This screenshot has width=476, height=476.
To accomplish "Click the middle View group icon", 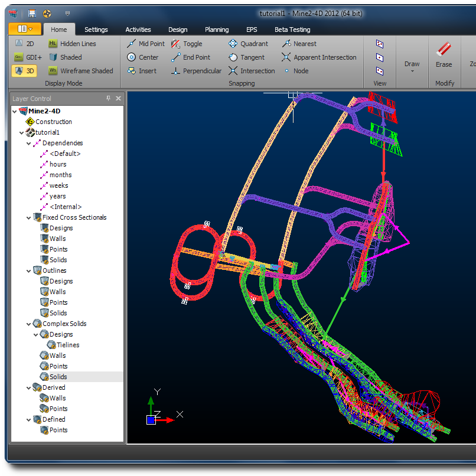I will [x=380, y=57].
